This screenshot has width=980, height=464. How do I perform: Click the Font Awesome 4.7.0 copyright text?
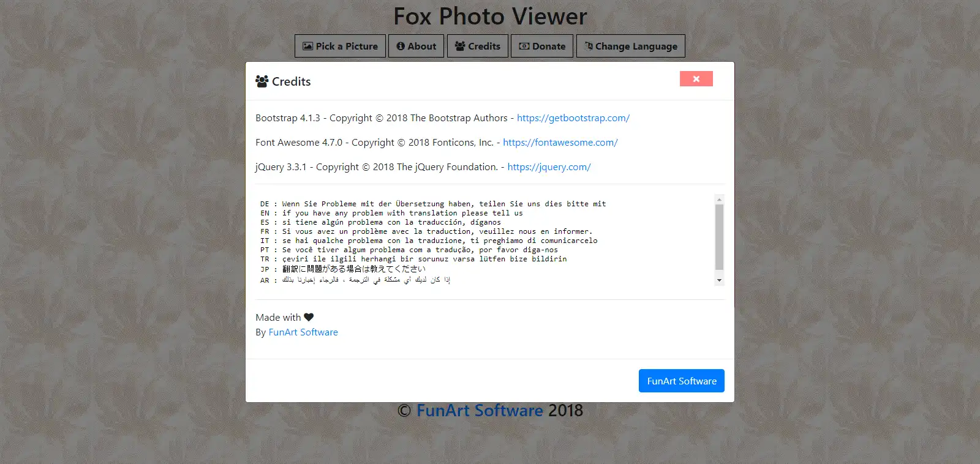374,143
